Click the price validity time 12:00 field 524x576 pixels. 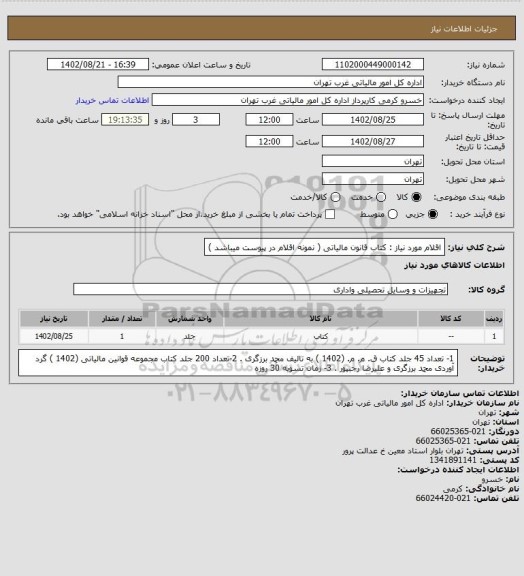click(x=269, y=141)
